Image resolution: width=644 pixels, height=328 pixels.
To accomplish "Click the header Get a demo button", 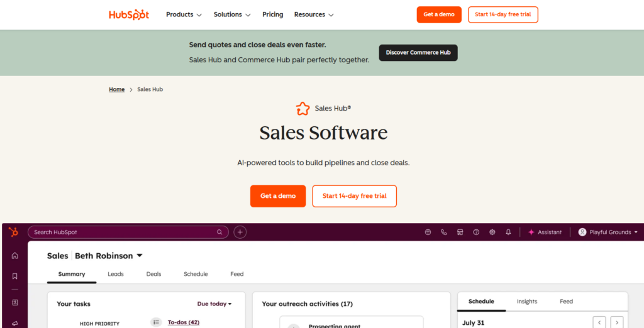I will tap(439, 15).
